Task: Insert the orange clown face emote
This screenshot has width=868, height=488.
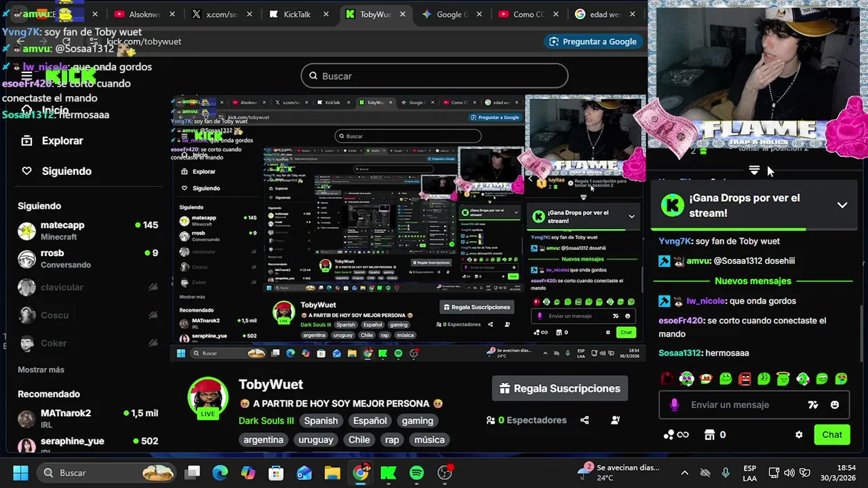Action: pyautogui.click(x=706, y=379)
